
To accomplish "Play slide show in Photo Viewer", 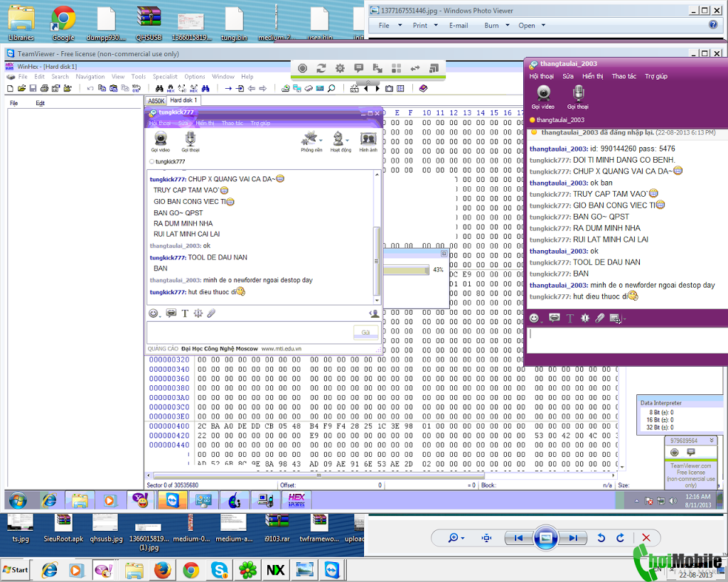I will click(545, 538).
